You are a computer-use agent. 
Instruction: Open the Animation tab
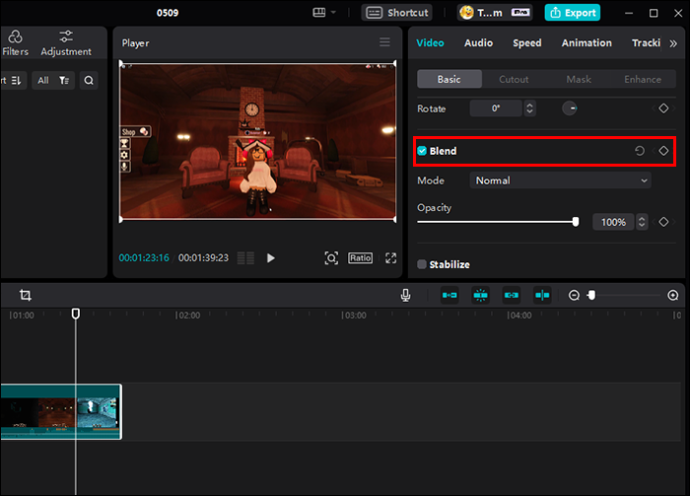[586, 43]
